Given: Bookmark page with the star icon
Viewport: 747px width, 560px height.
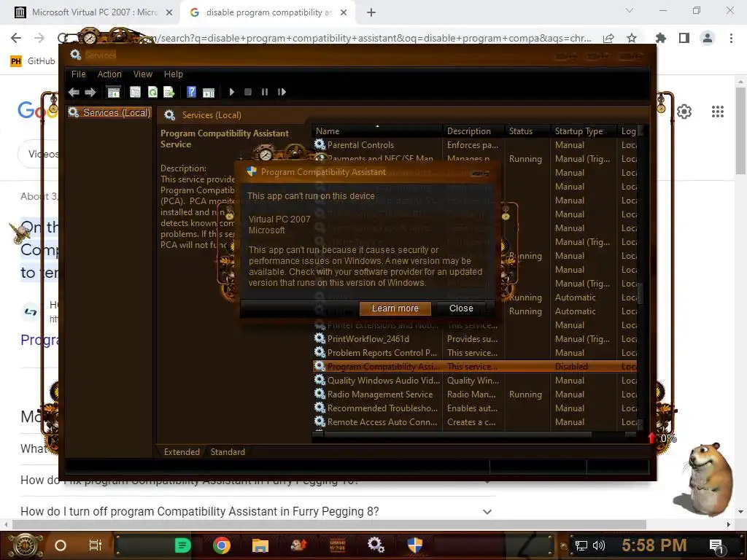Looking at the screenshot, I should [632, 38].
